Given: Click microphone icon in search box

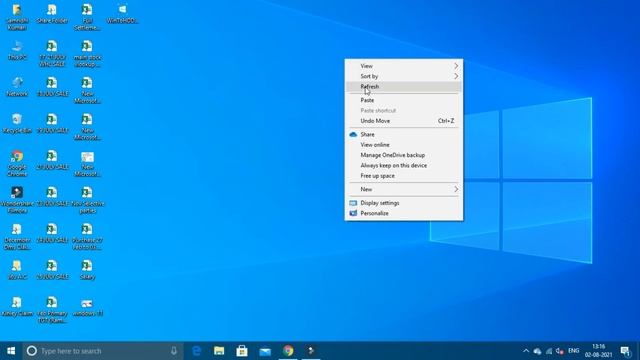Looking at the screenshot, I should 174,351.
